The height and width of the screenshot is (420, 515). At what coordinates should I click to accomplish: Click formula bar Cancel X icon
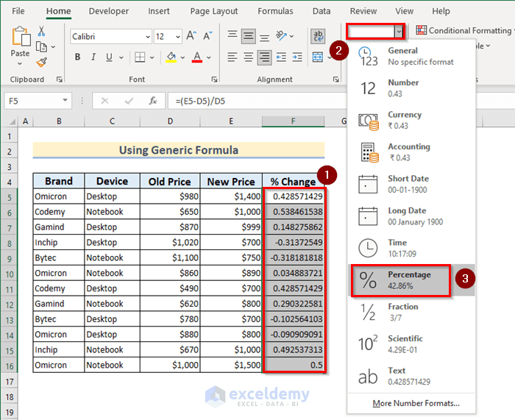[104, 101]
